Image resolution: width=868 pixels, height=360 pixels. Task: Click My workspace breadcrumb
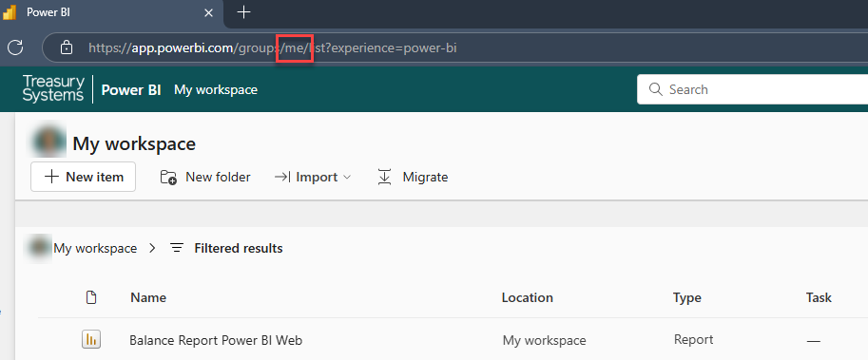click(x=95, y=248)
